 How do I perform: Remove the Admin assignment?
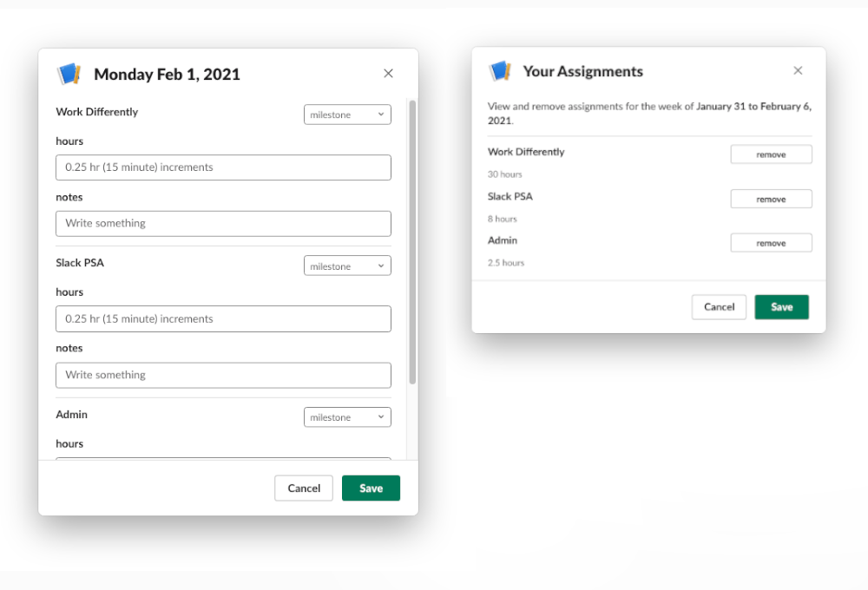pos(771,242)
